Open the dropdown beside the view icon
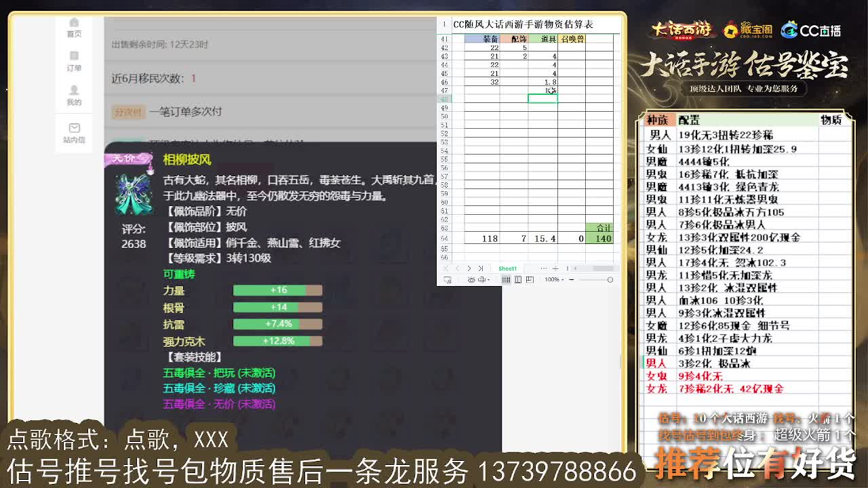The width and height of the screenshot is (868, 488). [x=488, y=279]
